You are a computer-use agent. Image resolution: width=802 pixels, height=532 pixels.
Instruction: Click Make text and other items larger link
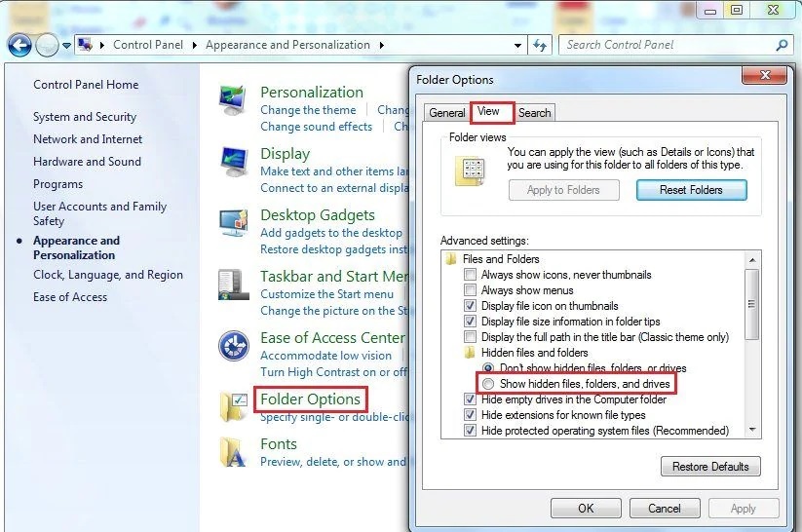pyautogui.click(x=334, y=171)
